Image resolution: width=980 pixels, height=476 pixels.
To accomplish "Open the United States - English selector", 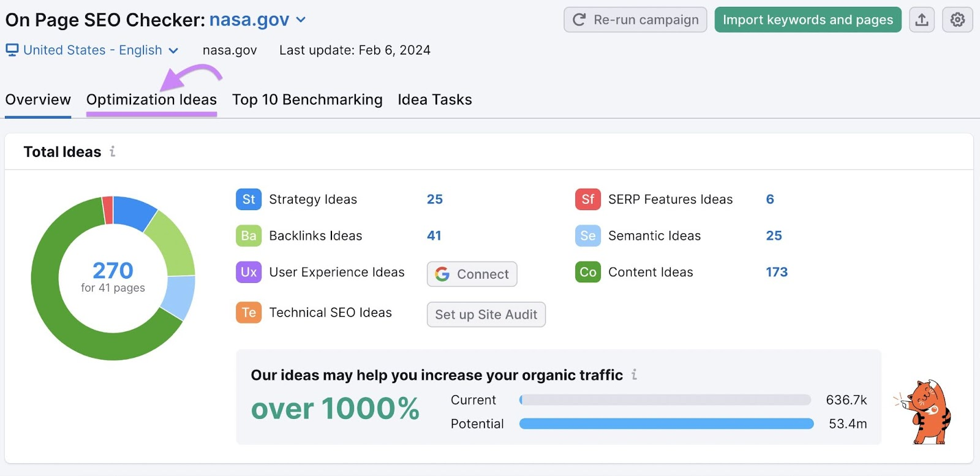I will coord(92,50).
